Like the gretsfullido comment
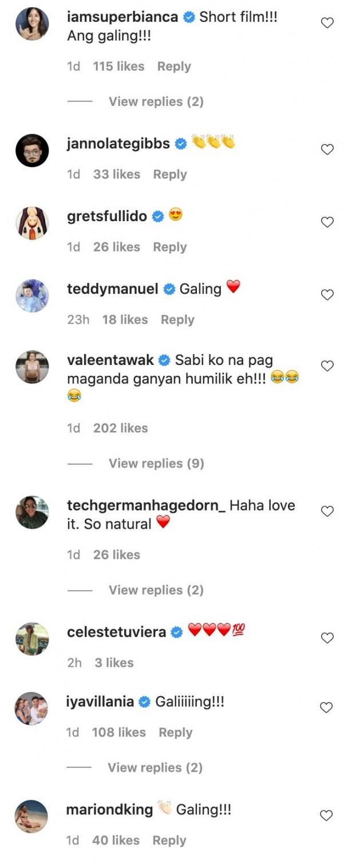344x868 pixels. [327, 222]
